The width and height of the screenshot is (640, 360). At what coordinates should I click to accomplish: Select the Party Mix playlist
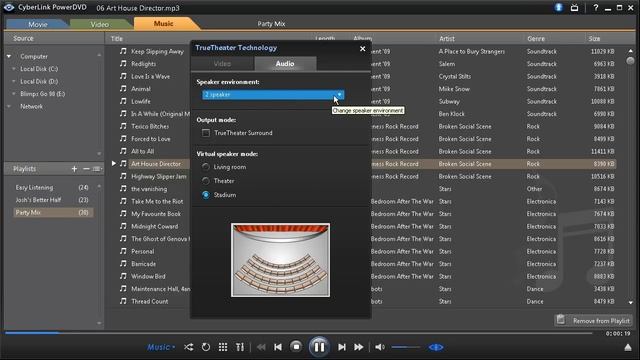click(52, 213)
